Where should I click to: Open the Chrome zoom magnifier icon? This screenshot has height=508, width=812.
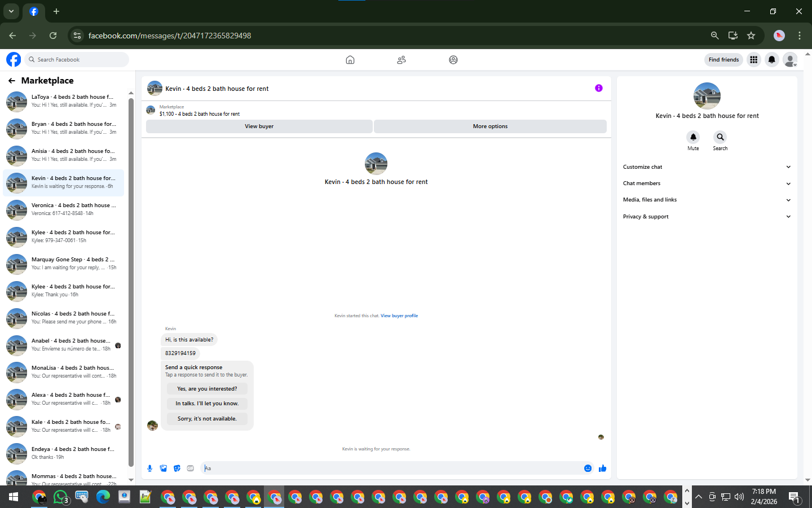[715, 36]
